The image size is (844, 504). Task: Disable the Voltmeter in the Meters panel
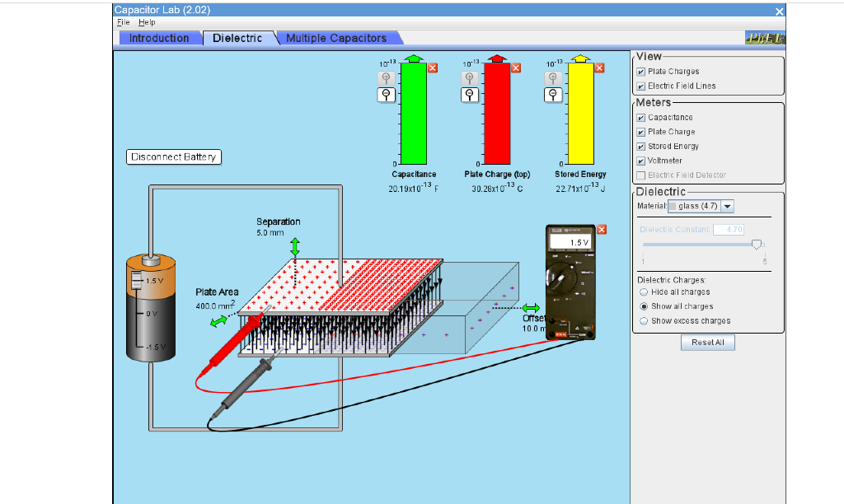click(x=640, y=161)
